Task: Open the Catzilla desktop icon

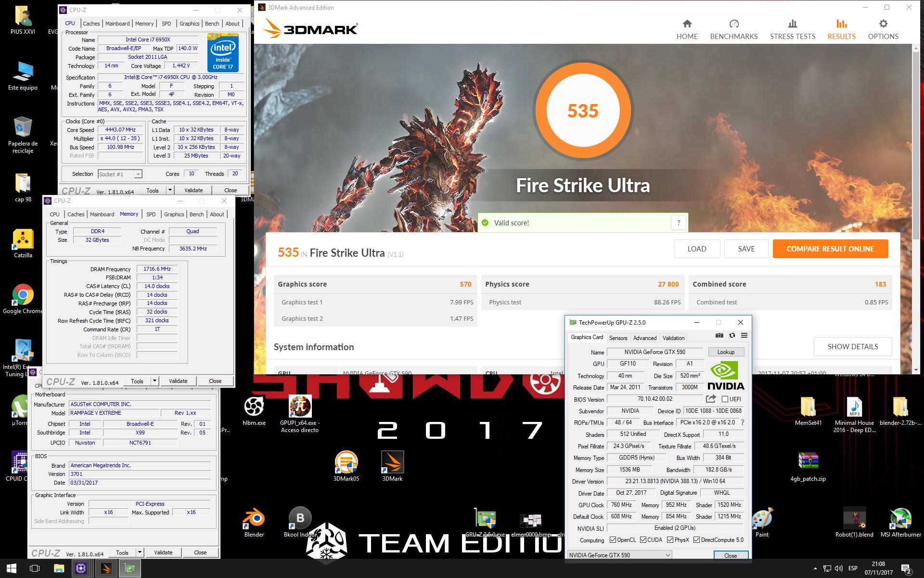Action: click(23, 243)
